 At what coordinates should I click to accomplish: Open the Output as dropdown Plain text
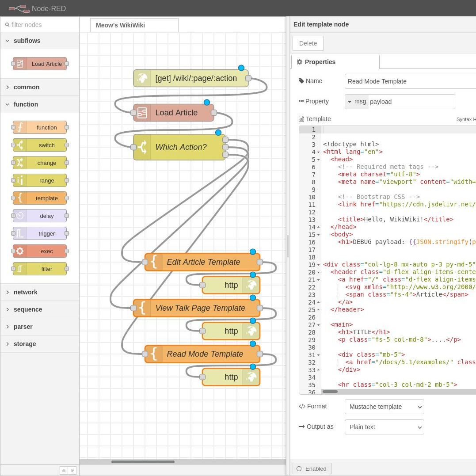tap(385, 427)
